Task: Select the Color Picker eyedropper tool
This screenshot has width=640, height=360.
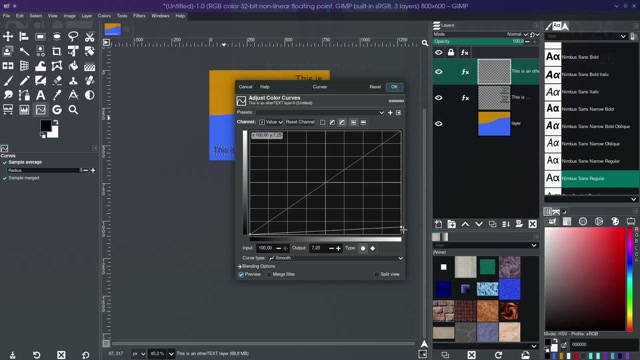Action: [x=57, y=95]
